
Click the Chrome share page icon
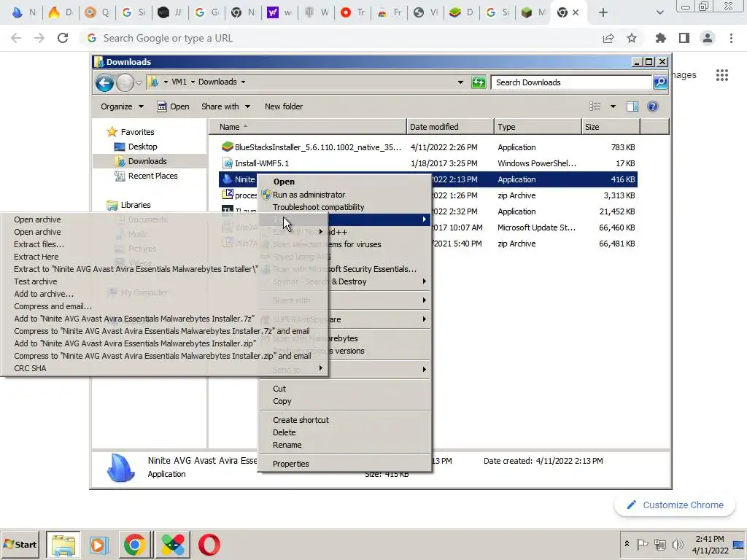(x=608, y=38)
